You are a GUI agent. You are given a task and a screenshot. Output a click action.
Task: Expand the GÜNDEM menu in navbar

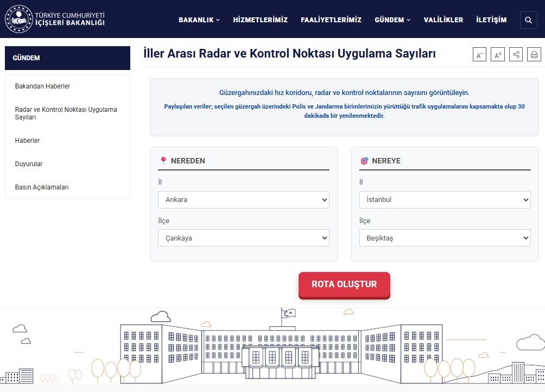392,20
